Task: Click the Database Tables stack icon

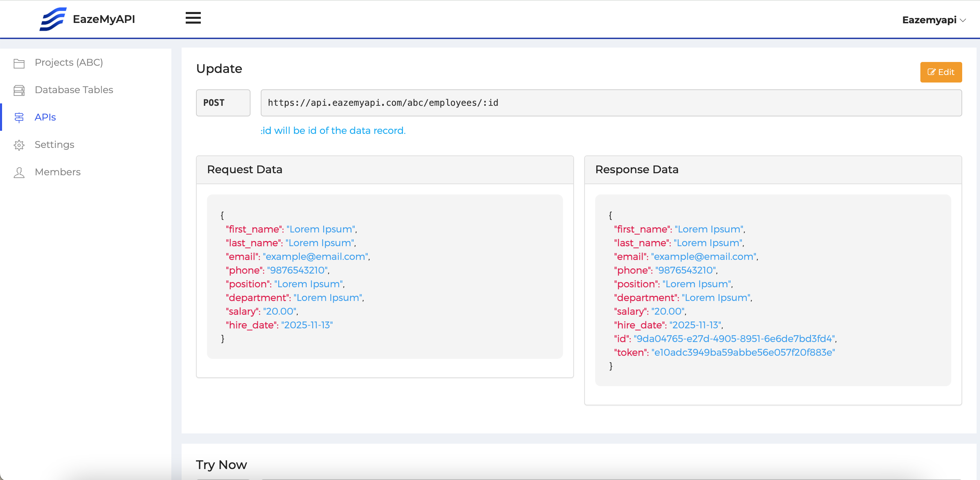Action: pos(19,90)
